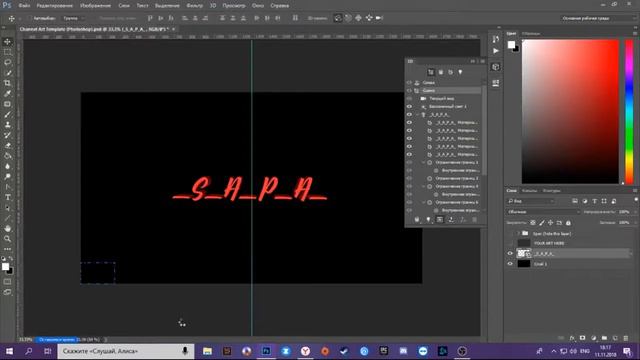Click the 3D video camera mode icon
640x360 pixels.
tap(379, 18)
